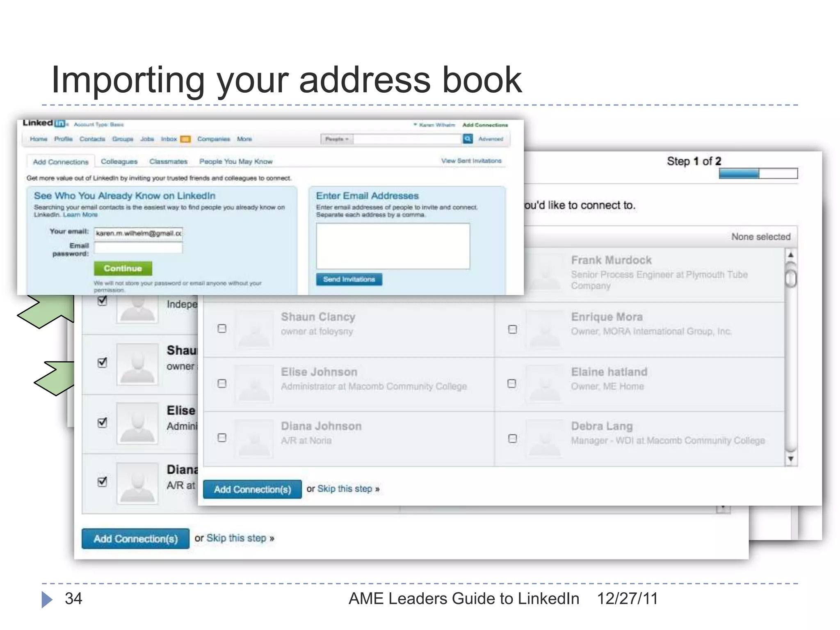Open Debra Lang's profile photo placeholder

(545, 438)
